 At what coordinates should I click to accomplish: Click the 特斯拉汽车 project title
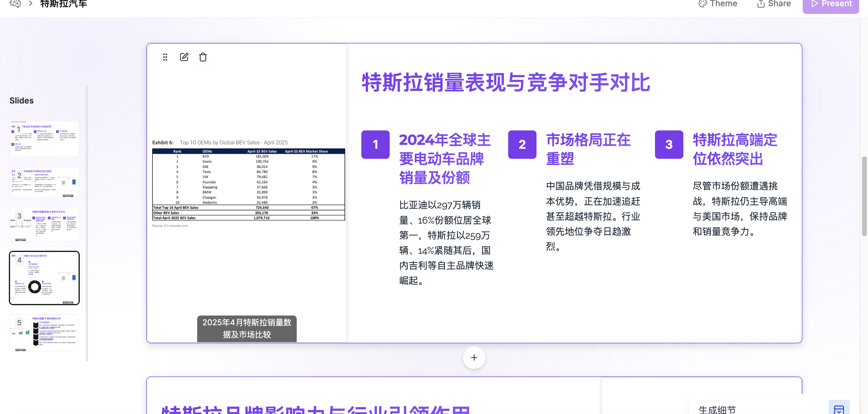64,4
